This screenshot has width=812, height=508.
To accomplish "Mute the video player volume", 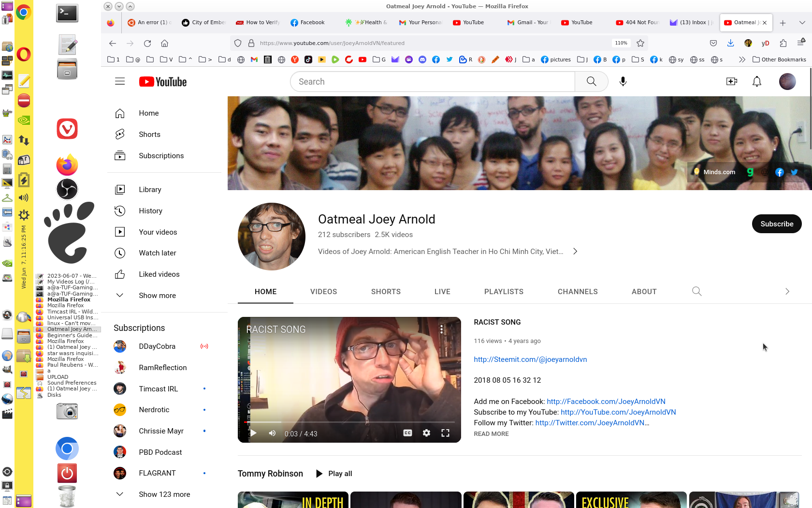I will [272, 433].
